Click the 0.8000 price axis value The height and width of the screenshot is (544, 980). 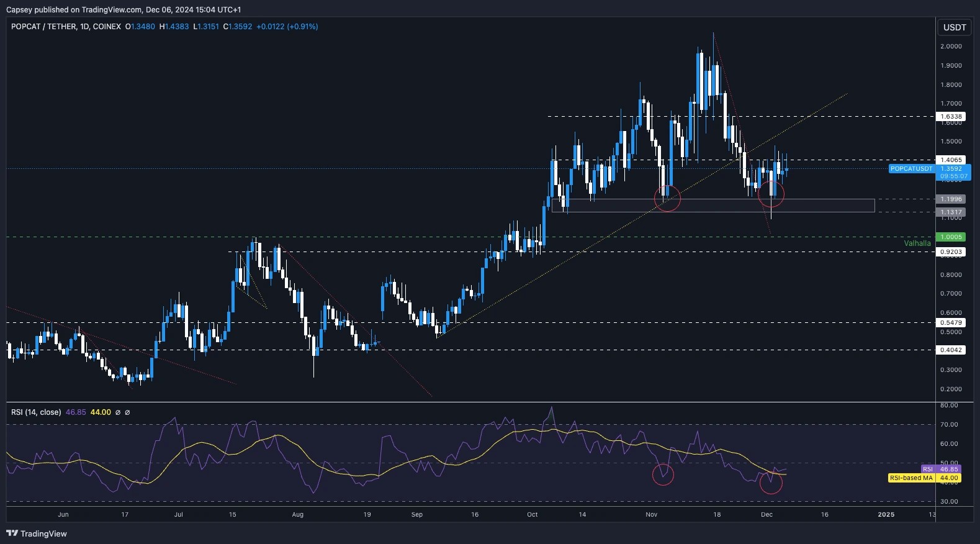tap(951, 274)
